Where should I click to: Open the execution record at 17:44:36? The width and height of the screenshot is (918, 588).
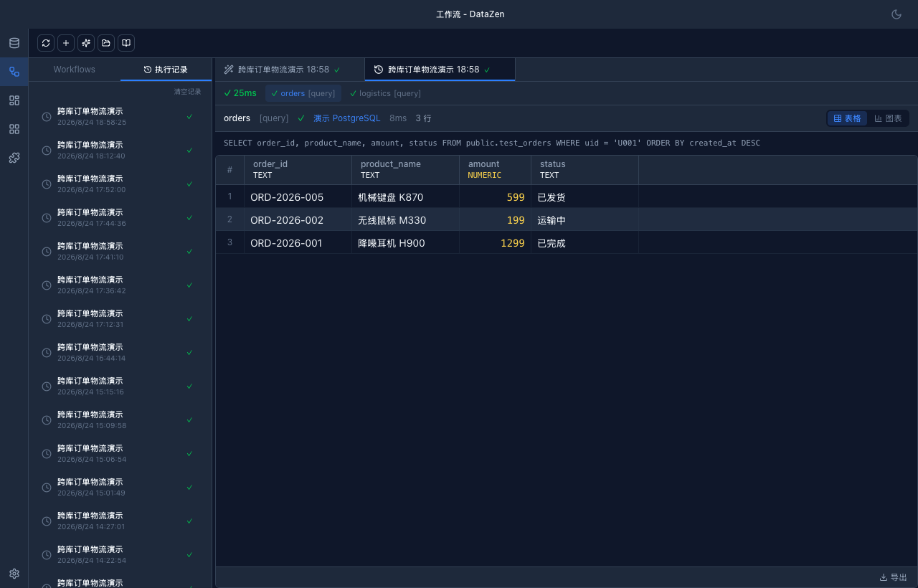120,217
